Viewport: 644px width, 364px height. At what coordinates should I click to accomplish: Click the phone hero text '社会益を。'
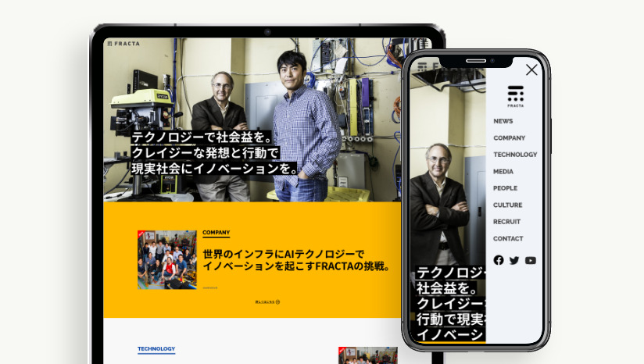446,288
